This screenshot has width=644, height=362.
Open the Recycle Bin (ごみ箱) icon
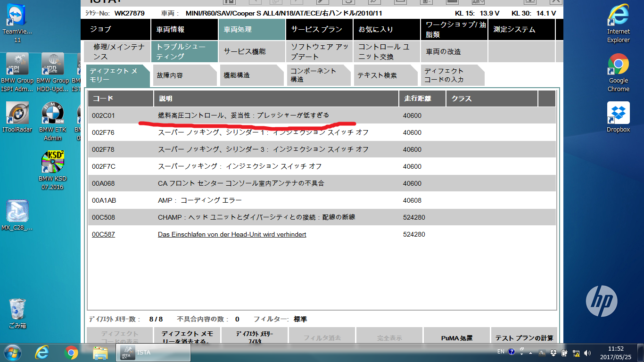[x=17, y=313]
